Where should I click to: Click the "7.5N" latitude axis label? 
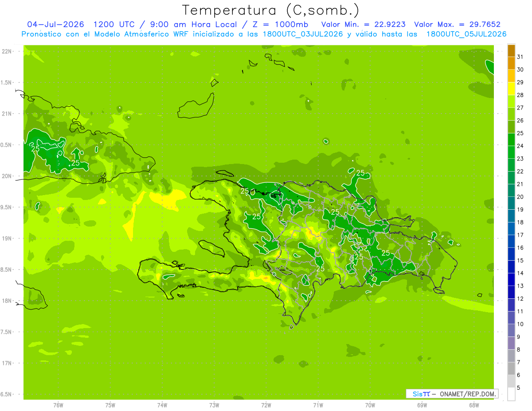6,332
